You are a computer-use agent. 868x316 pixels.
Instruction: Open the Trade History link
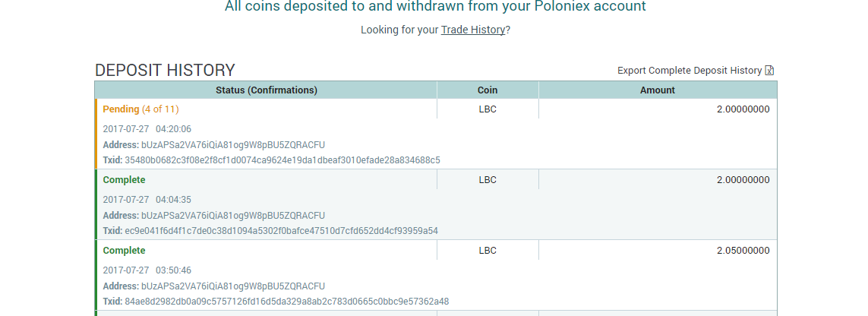(x=472, y=30)
